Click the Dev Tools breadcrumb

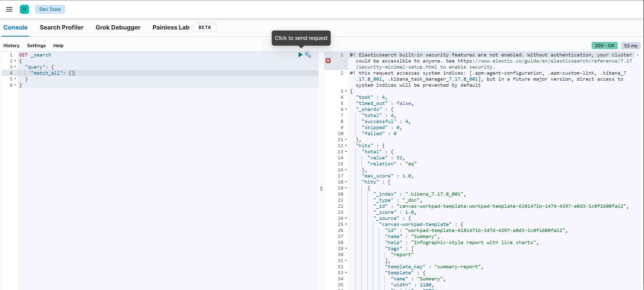(x=50, y=9)
